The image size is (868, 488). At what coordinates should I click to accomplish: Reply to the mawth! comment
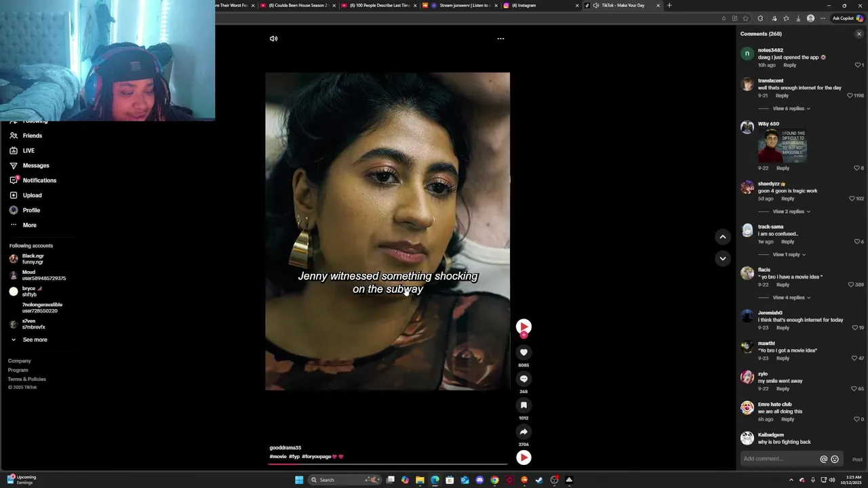click(783, 358)
